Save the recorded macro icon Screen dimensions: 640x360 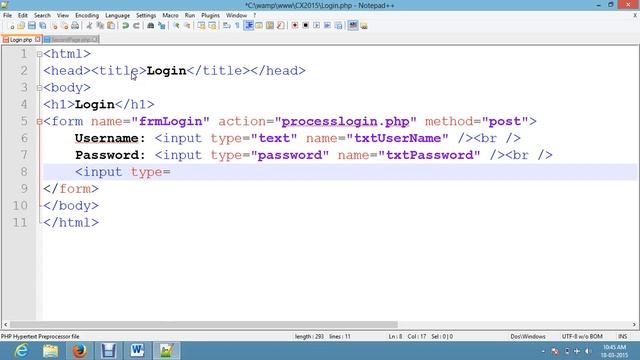pyautogui.click(x=338, y=26)
